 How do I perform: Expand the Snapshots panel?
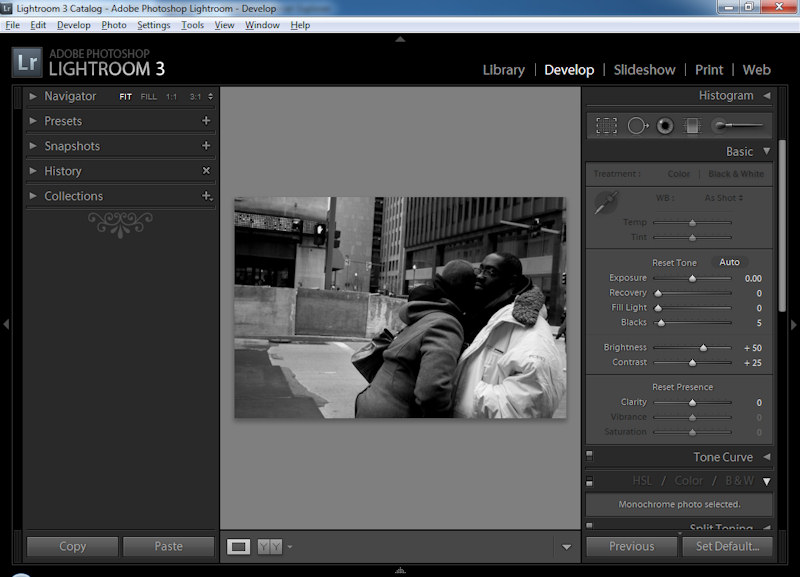[33, 146]
